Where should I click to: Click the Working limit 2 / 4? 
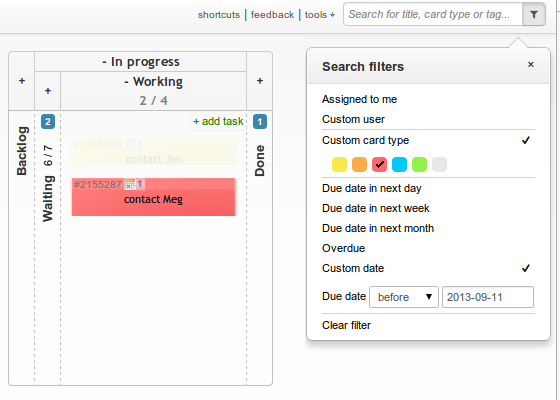[153, 101]
